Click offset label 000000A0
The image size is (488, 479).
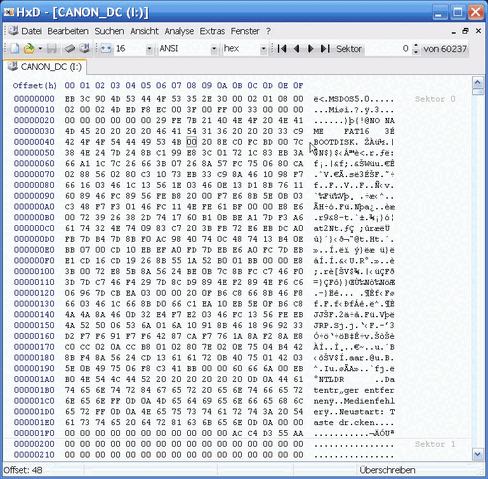34,207
